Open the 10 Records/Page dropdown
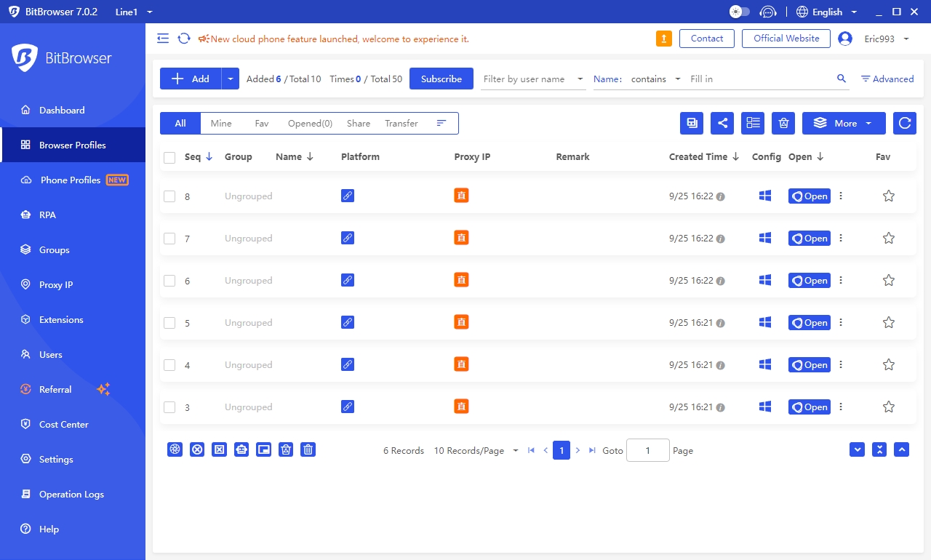The width and height of the screenshot is (931, 560). (476, 451)
